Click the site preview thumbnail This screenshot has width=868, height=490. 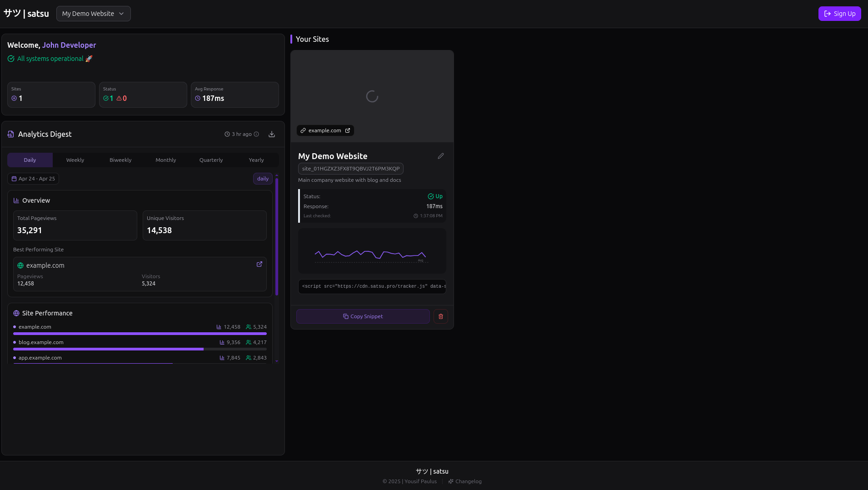tap(372, 96)
